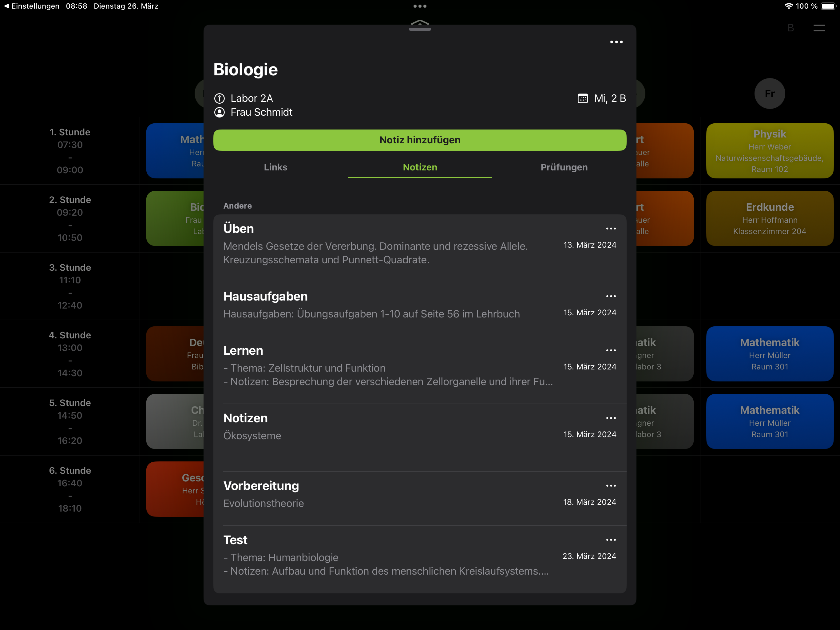Open Friday 4. Stunde Mathematik card

[770, 354]
